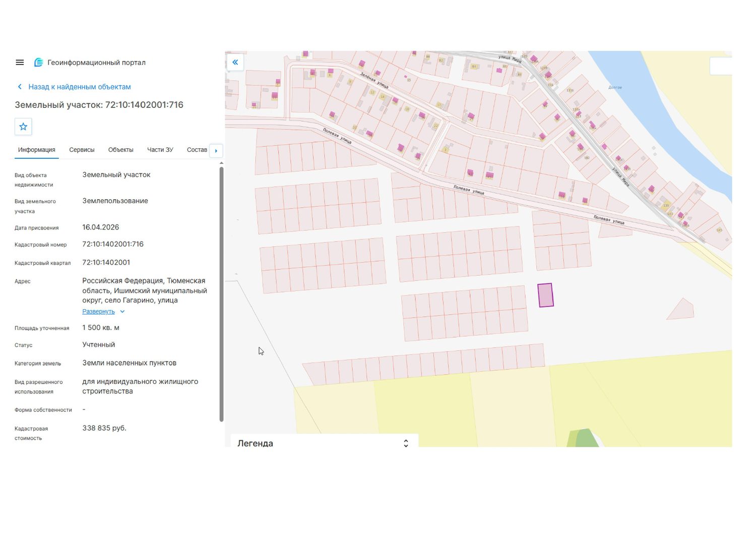756x535 pixels.
Task: Open the hamburger main menu
Action: 20,63
